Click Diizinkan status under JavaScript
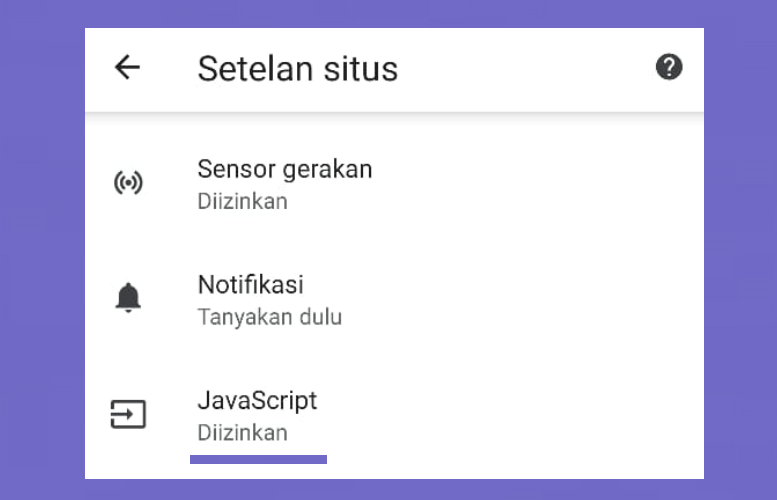This screenshot has width=777, height=500. (x=242, y=433)
